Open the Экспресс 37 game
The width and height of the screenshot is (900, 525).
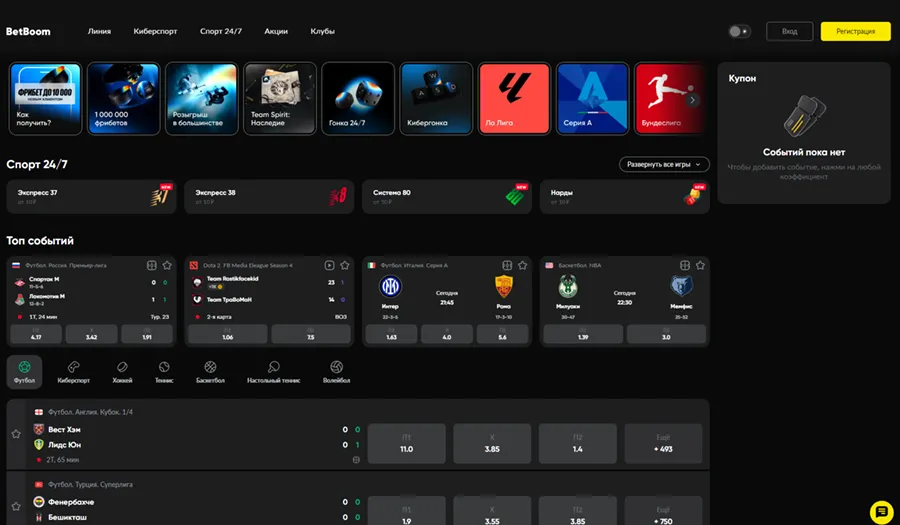click(91, 197)
